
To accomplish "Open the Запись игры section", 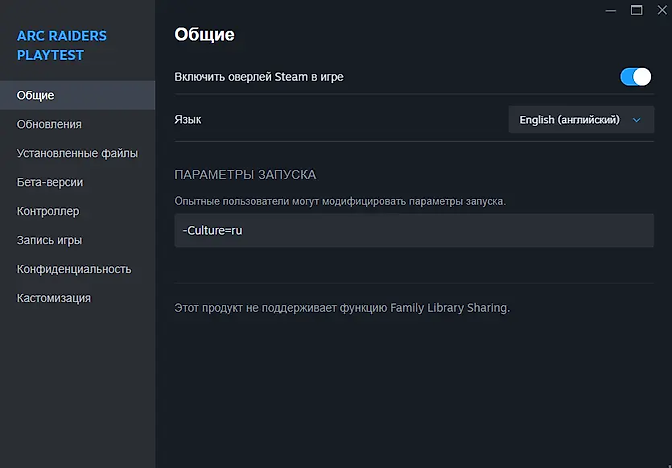I will tap(49, 240).
